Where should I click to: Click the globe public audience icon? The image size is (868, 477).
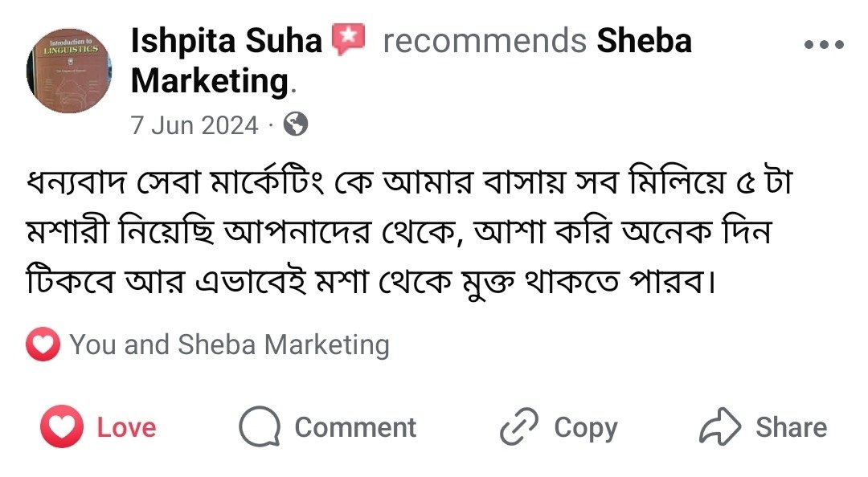pos(296,124)
